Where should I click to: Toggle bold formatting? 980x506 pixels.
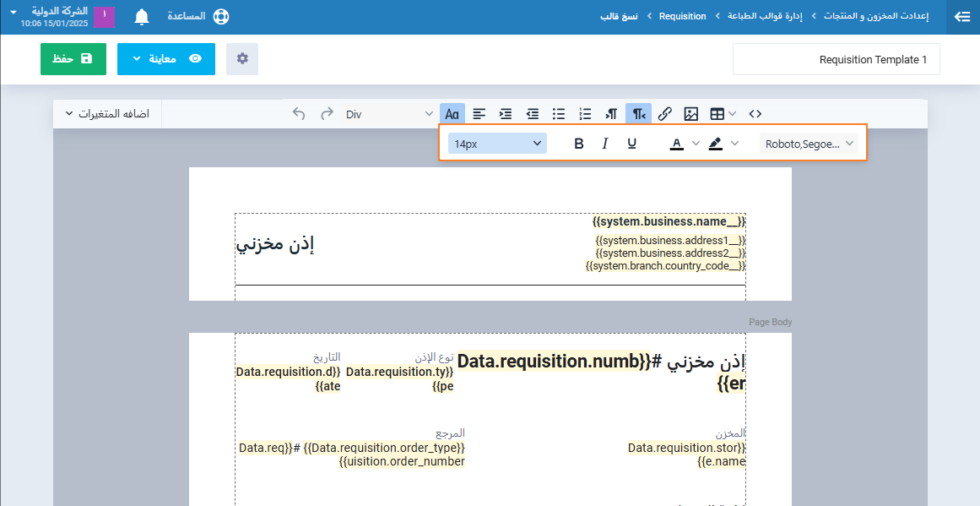click(x=579, y=144)
